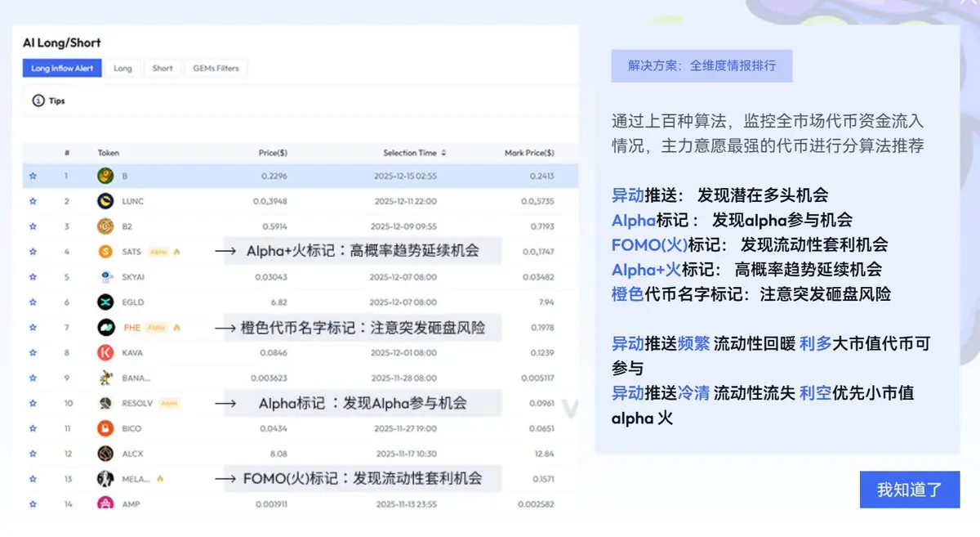Open the Long tab

[122, 69]
